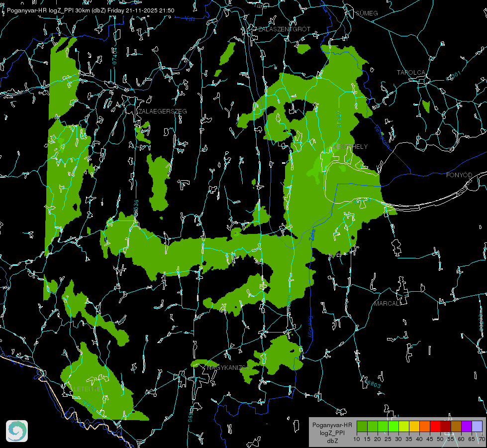Select the 45-50 dBZ red swatch

pyautogui.click(x=435, y=426)
